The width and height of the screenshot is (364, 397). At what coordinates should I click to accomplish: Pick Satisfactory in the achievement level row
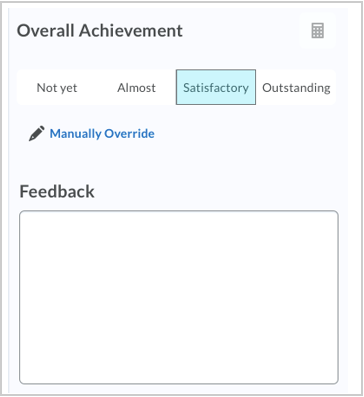pyautogui.click(x=216, y=87)
